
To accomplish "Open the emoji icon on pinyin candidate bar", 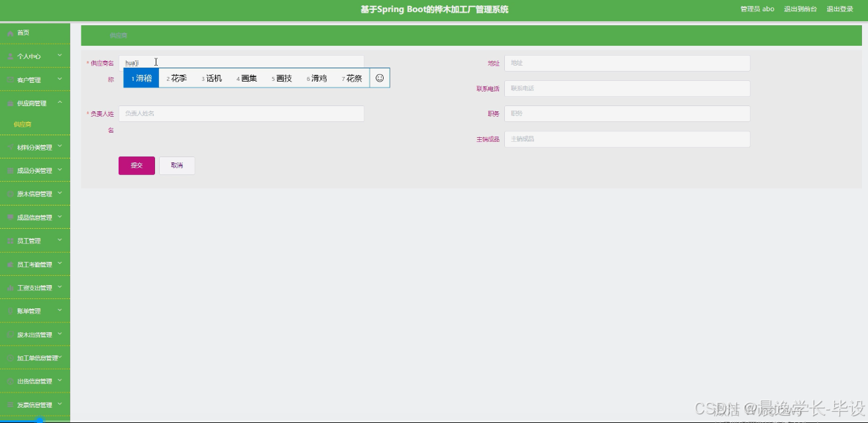I will click(x=379, y=78).
